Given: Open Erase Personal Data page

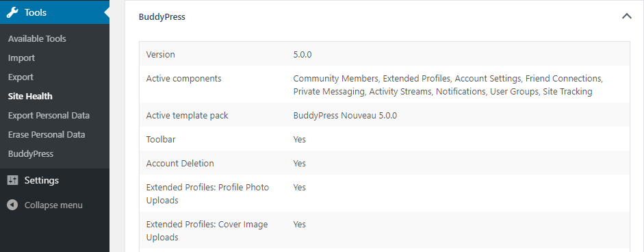Looking at the screenshot, I should pyautogui.click(x=47, y=134).
